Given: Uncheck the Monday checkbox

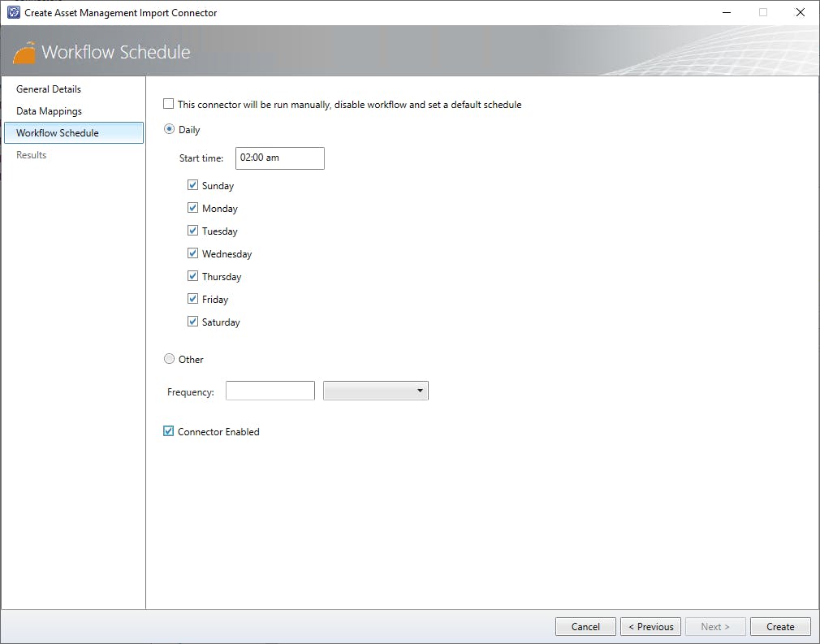Looking at the screenshot, I should (x=192, y=208).
